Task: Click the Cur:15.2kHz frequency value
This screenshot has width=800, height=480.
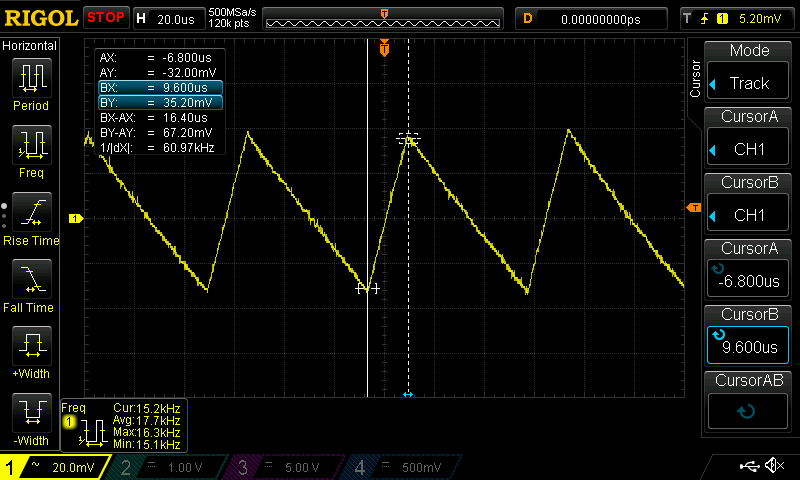Action: 146,408
